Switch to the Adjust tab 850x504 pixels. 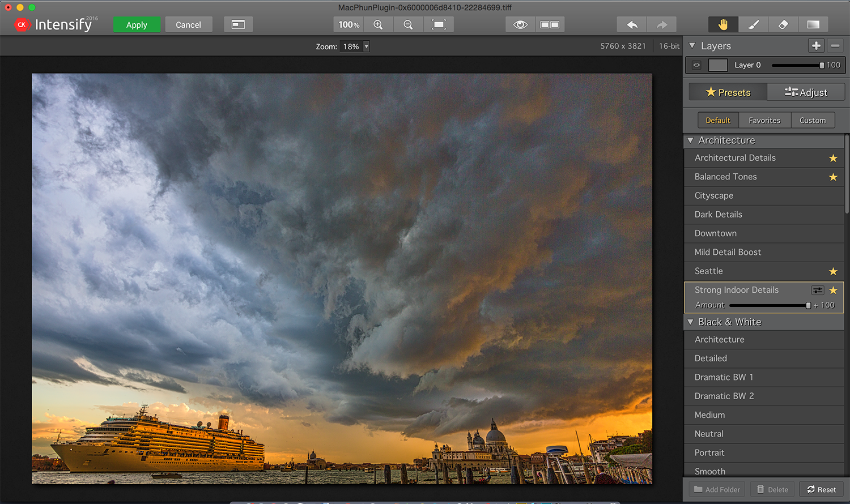806,92
